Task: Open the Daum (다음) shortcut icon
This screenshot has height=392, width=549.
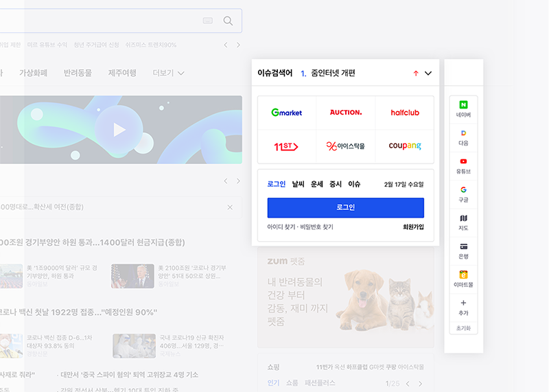Action: point(463,138)
